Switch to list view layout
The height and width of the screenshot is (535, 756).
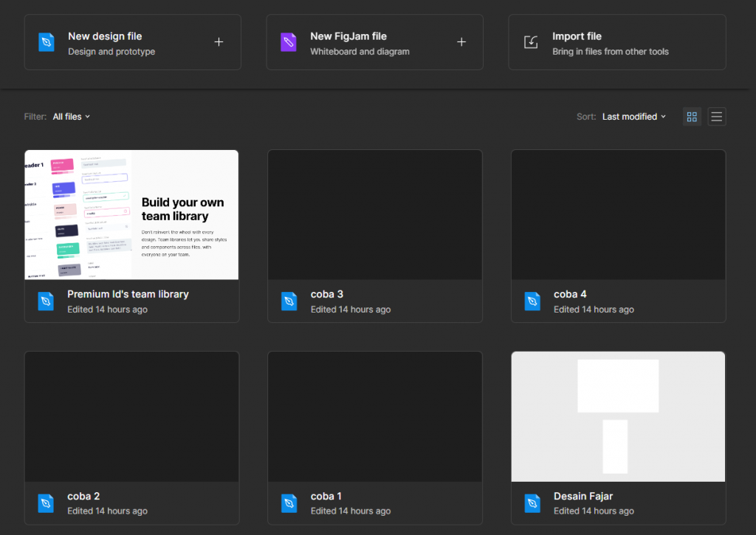[716, 117]
